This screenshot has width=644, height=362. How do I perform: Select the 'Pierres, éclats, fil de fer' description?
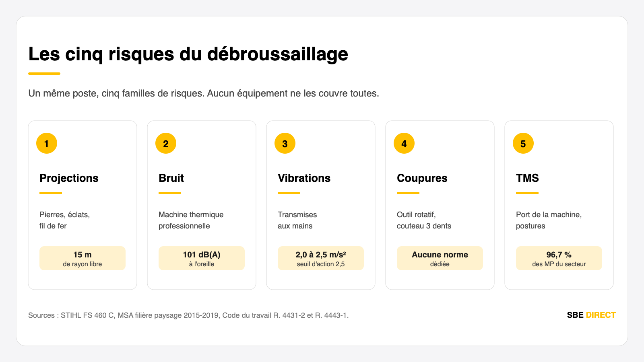tap(64, 220)
